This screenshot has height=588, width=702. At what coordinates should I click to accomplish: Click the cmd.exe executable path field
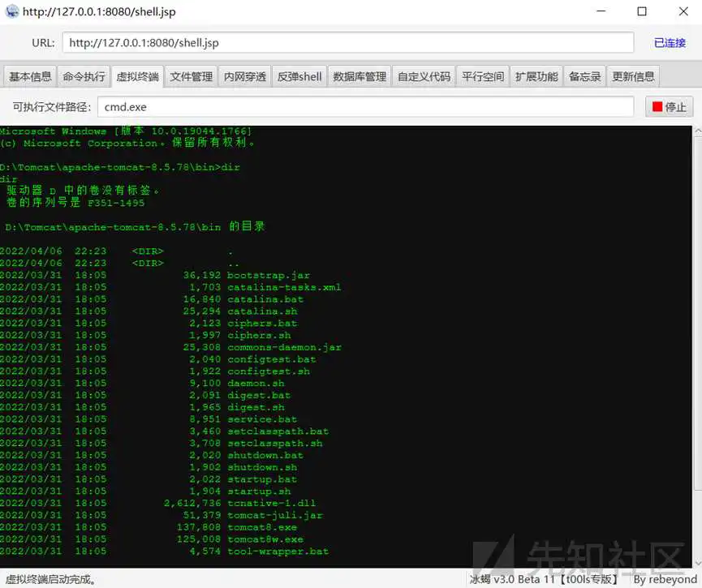[365, 107]
